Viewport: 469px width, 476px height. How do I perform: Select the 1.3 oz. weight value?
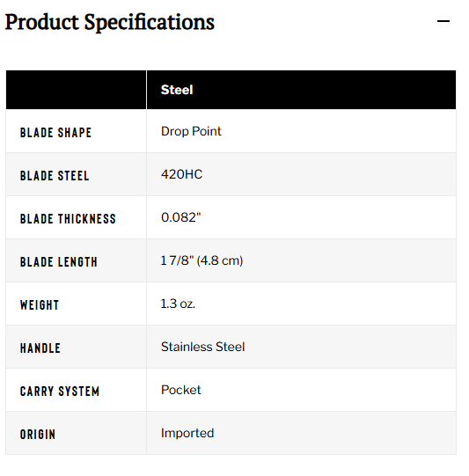tap(178, 304)
